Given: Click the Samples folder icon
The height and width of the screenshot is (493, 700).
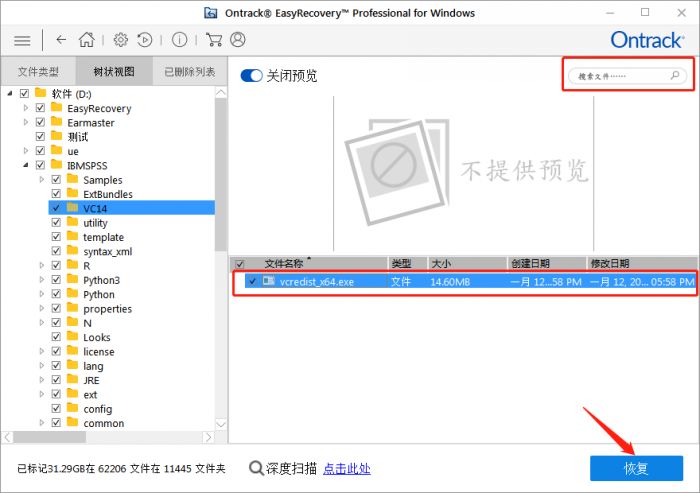Looking at the screenshot, I should [72, 179].
